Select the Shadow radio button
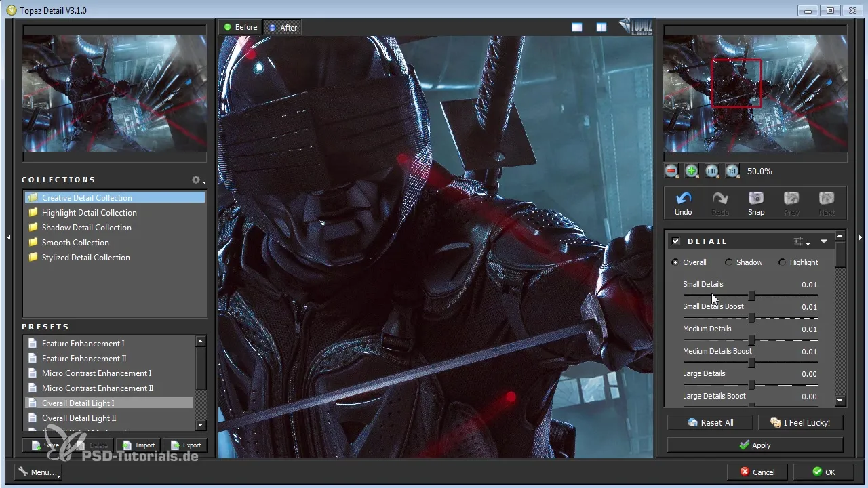The width and height of the screenshot is (868, 488). (x=728, y=262)
